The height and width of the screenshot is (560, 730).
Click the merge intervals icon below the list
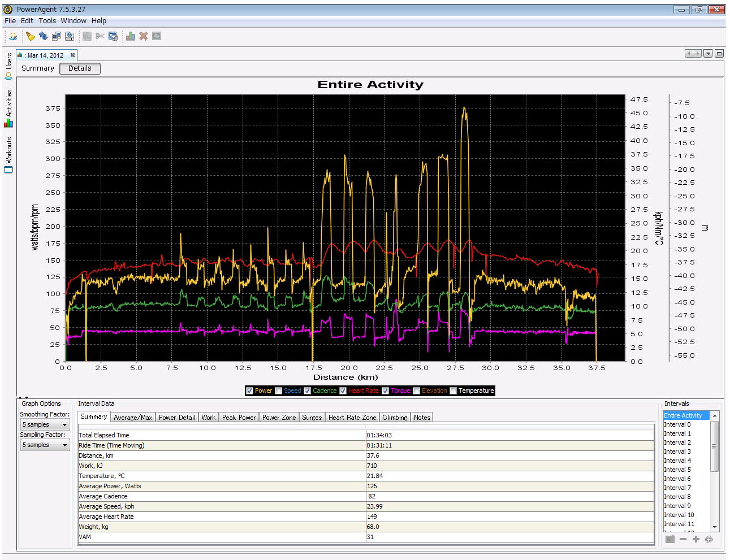point(709,539)
